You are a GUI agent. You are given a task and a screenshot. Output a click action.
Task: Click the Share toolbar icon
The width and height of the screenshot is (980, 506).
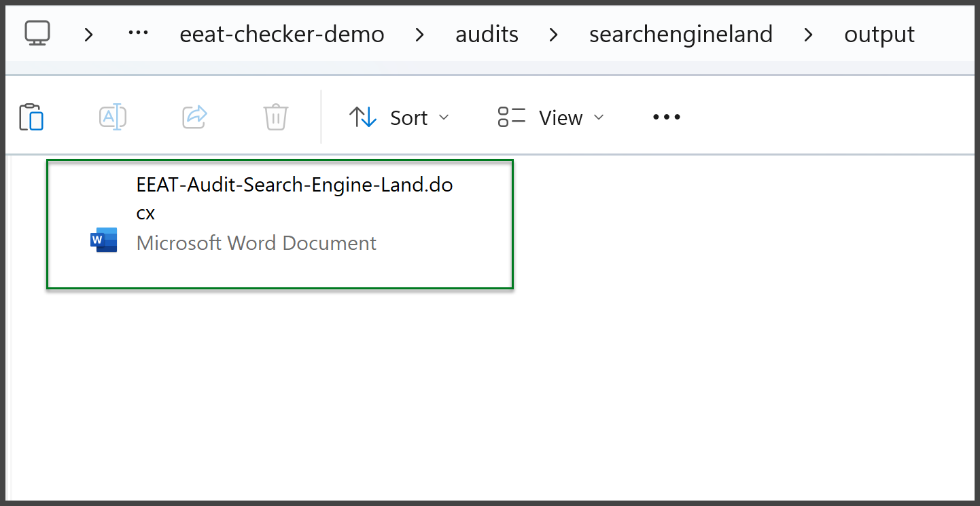[194, 117]
